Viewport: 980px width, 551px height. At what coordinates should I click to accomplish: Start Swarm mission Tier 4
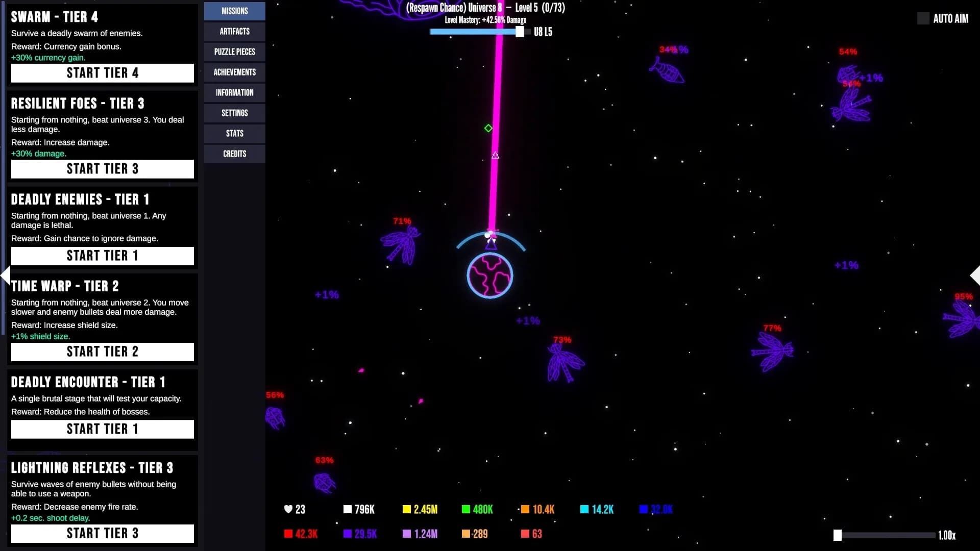coord(103,73)
